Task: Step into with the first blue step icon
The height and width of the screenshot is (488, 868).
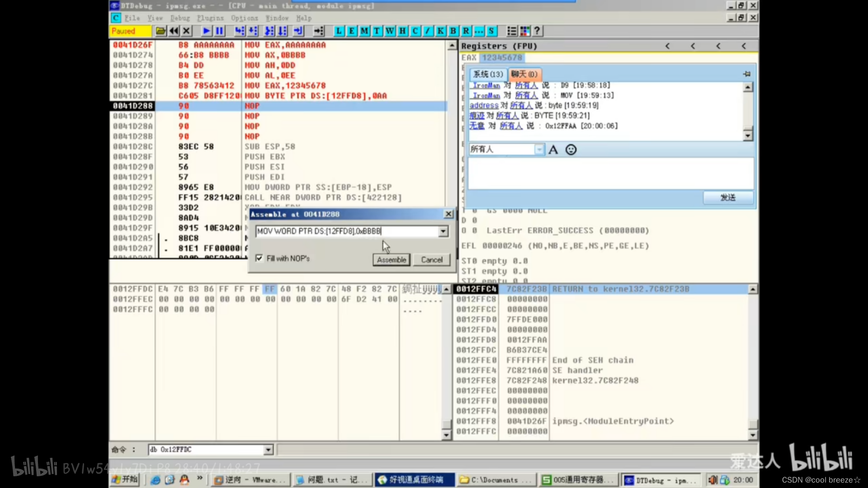Action: coord(240,31)
